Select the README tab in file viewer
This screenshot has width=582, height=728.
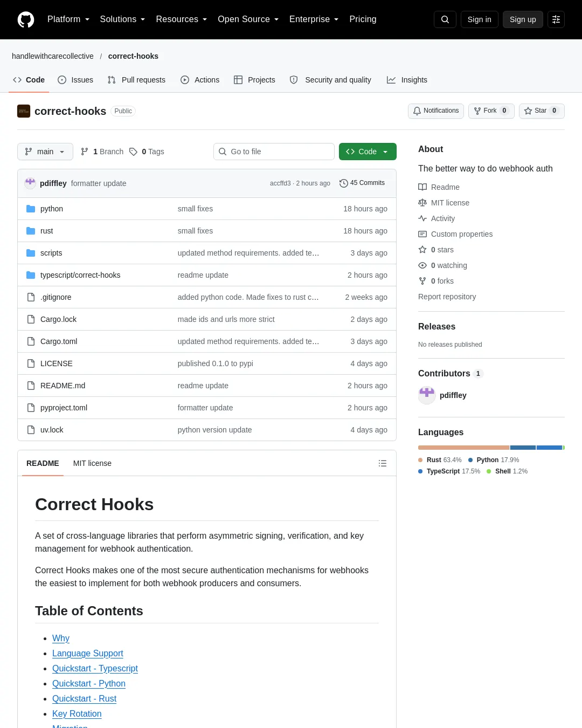(43, 463)
